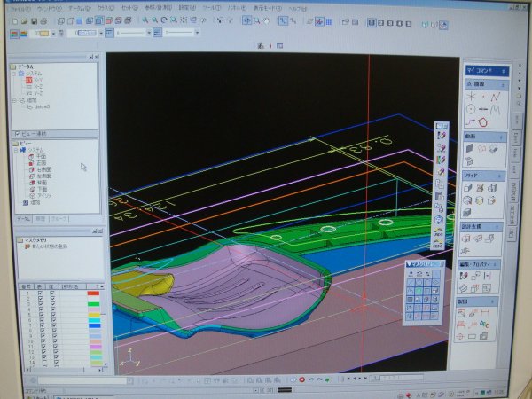
Task: Toggle display checkbox for layer 14
Action: click(43, 363)
